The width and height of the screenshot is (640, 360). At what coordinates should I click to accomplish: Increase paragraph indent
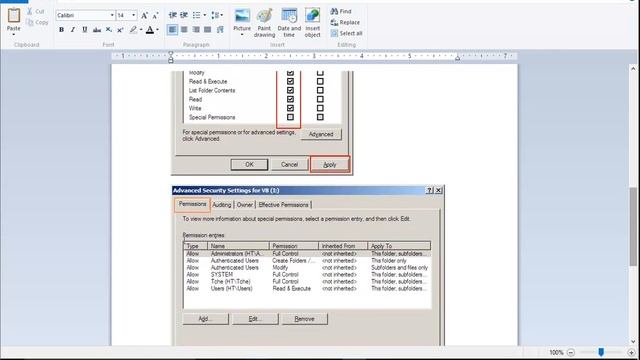pyautogui.click(x=184, y=15)
